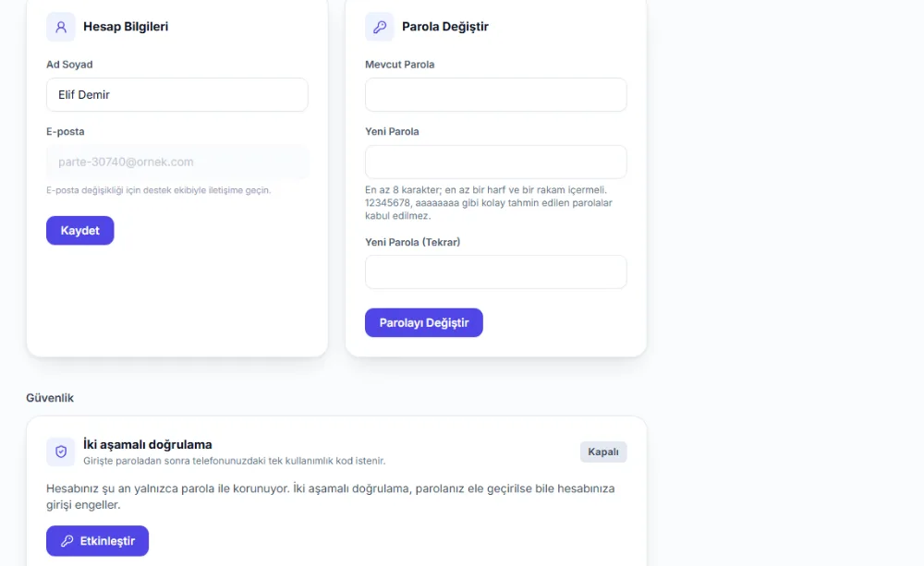Image resolution: width=924 pixels, height=566 pixels.
Task: Focus the Yeni Parola (Tekrar) input field
Action: tap(496, 272)
